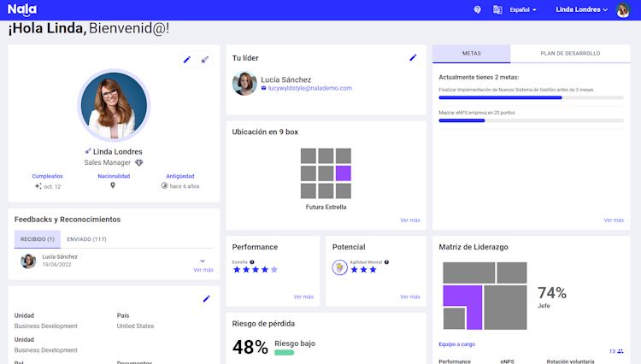
Task: Click the top bar profile avatar
Action: (x=623, y=9)
